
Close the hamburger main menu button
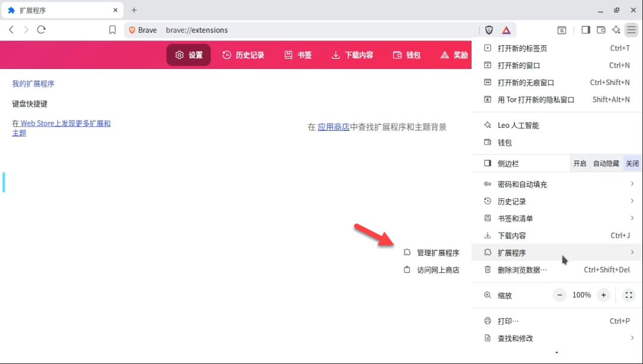pos(631,30)
